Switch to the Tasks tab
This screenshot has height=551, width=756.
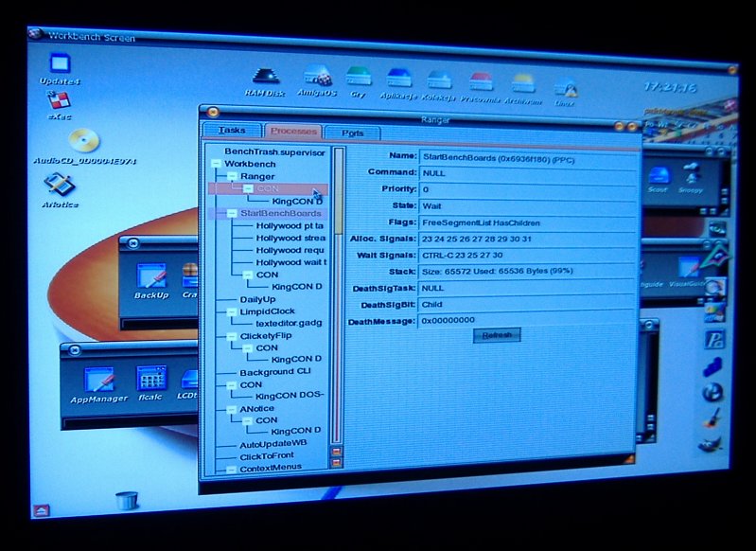[x=232, y=131]
